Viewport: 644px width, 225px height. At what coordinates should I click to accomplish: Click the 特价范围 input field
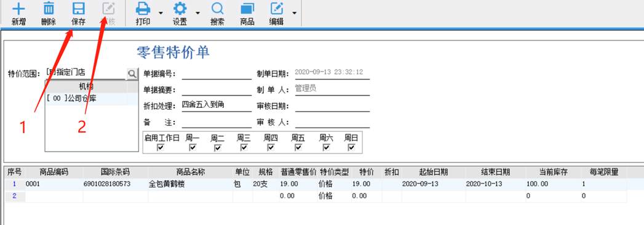[85, 73]
